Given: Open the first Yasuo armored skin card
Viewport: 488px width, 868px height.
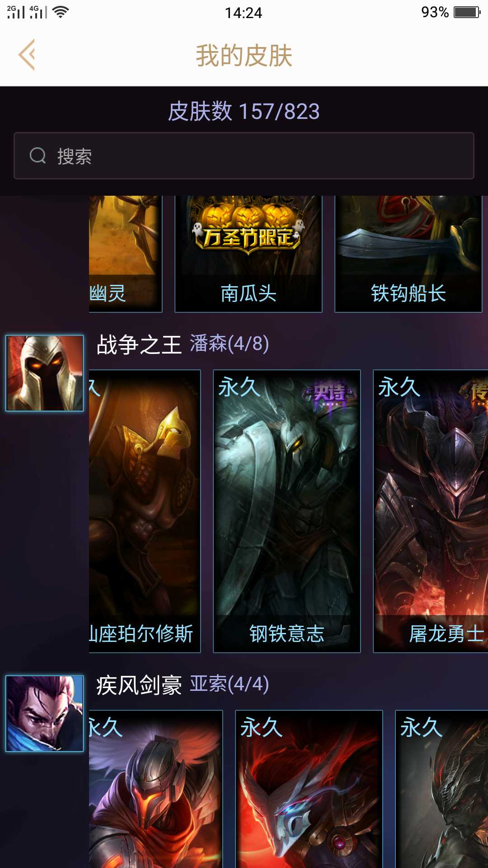Looking at the screenshot, I should click(156, 789).
